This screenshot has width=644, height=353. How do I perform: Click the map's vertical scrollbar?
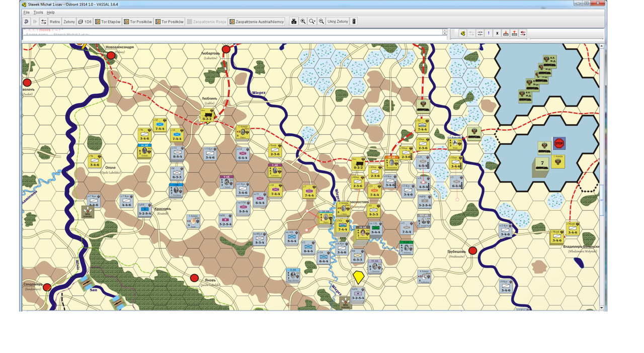602,176
